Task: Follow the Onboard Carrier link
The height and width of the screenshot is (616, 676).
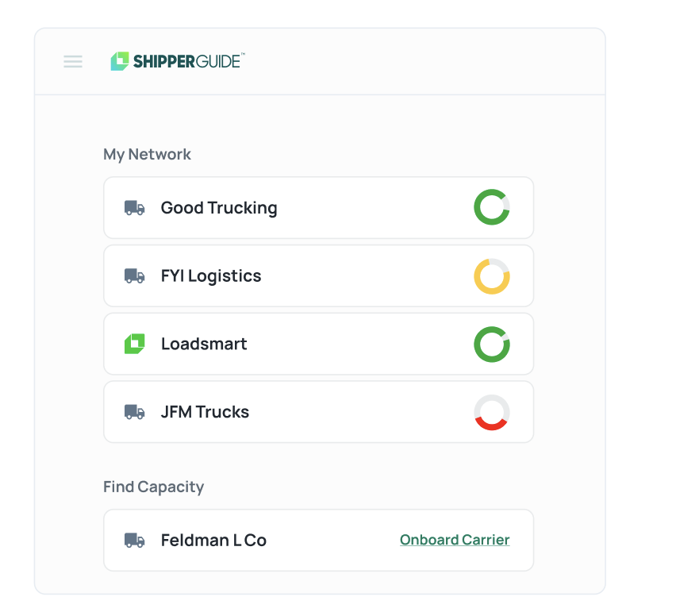Action: pyautogui.click(x=455, y=540)
